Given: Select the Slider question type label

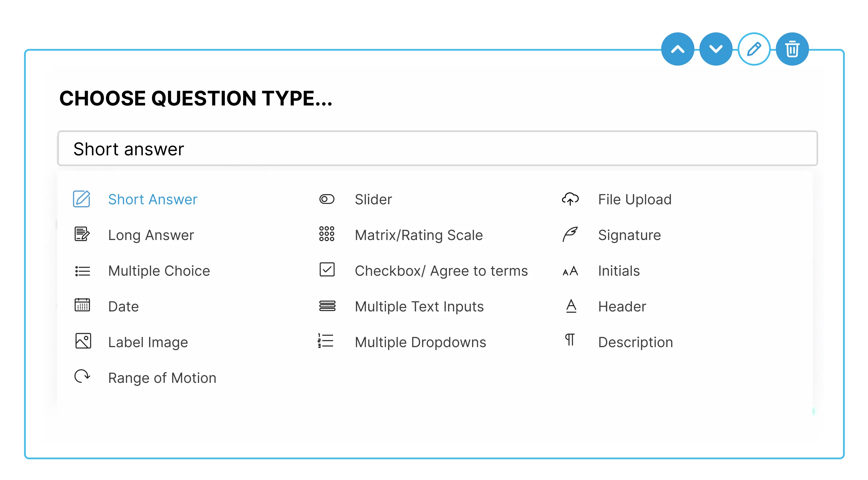Looking at the screenshot, I should (x=373, y=199).
